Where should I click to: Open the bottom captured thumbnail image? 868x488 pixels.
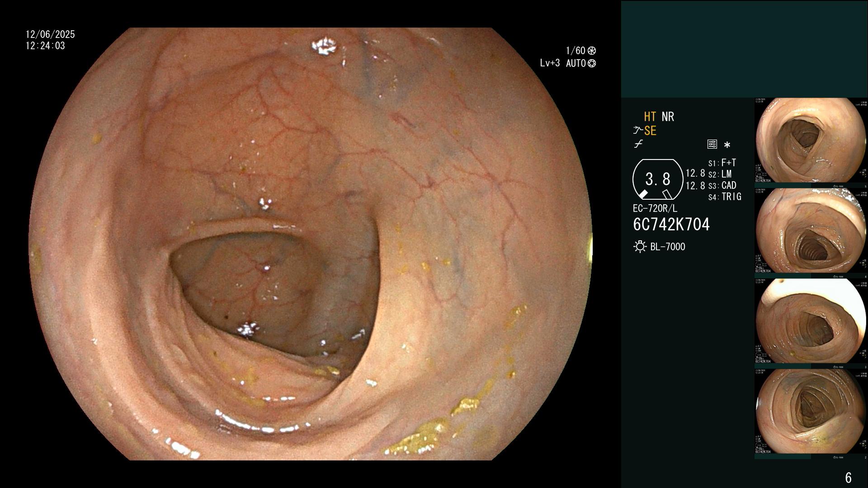tap(810, 411)
